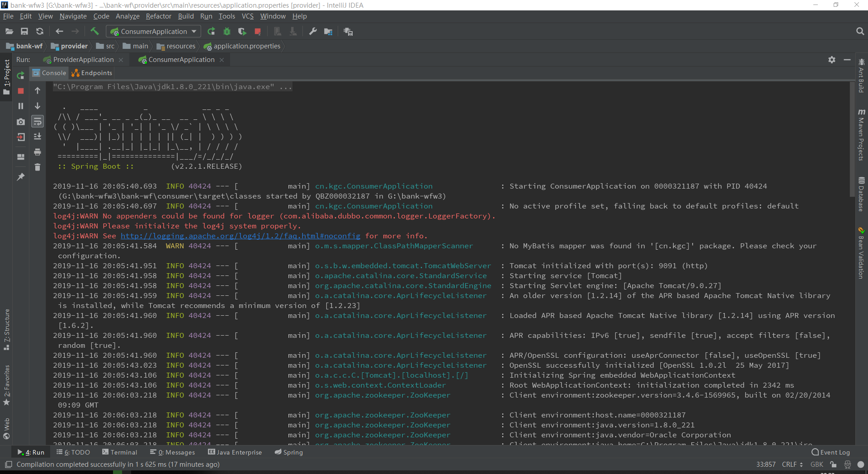This screenshot has width=868, height=474.
Task: Click the Rerun icon in Run panel
Action: (x=20, y=76)
